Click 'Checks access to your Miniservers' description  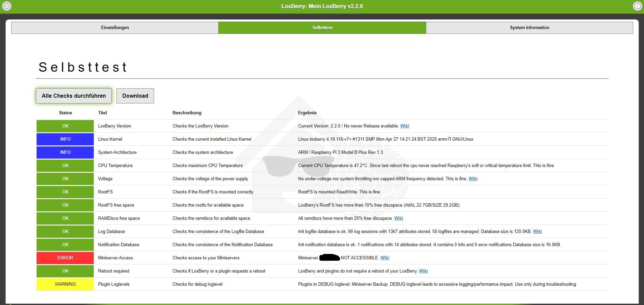(206, 258)
